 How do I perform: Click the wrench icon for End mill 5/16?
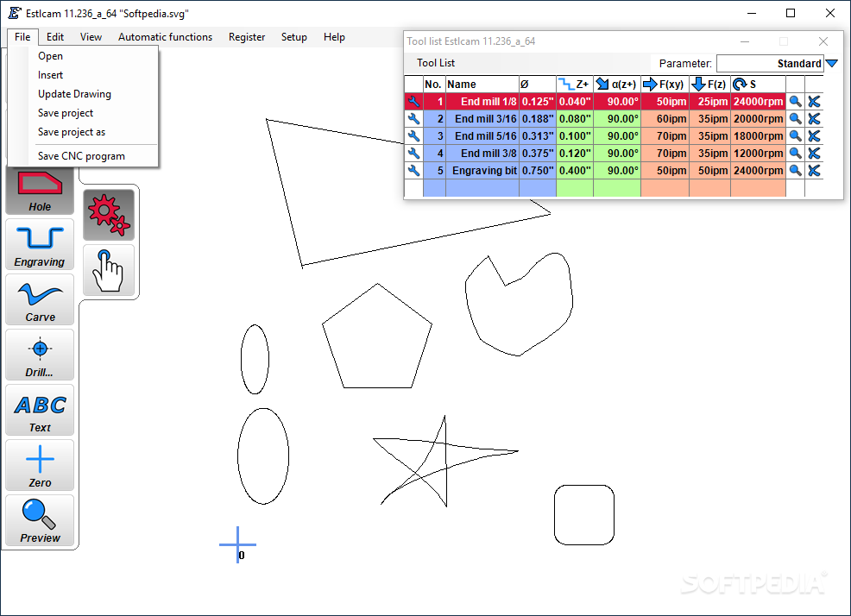coord(413,136)
